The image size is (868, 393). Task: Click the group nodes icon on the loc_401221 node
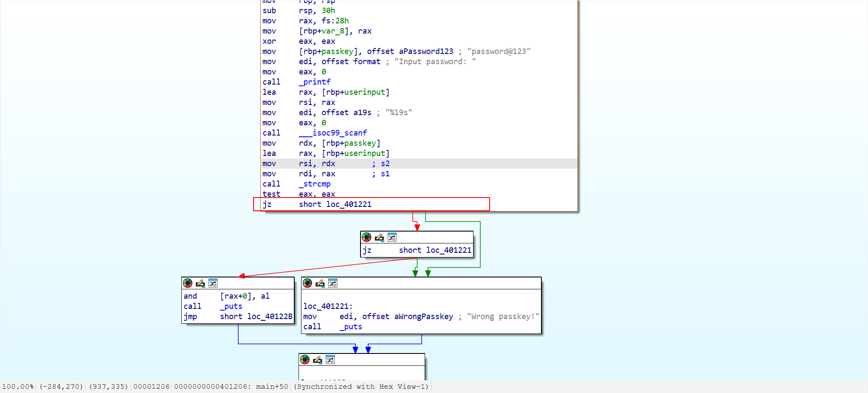[x=333, y=283]
